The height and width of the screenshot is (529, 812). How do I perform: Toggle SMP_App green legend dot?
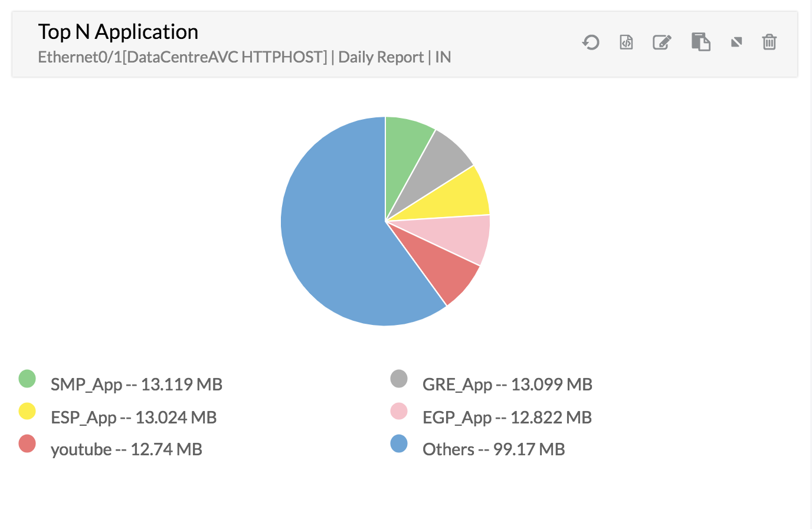[x=27, y=379]
